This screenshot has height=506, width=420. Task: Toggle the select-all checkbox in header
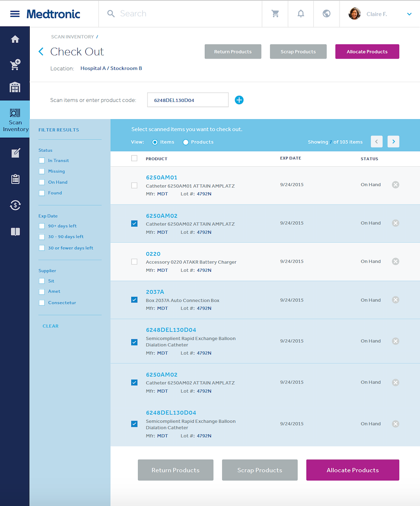point(134,158)
